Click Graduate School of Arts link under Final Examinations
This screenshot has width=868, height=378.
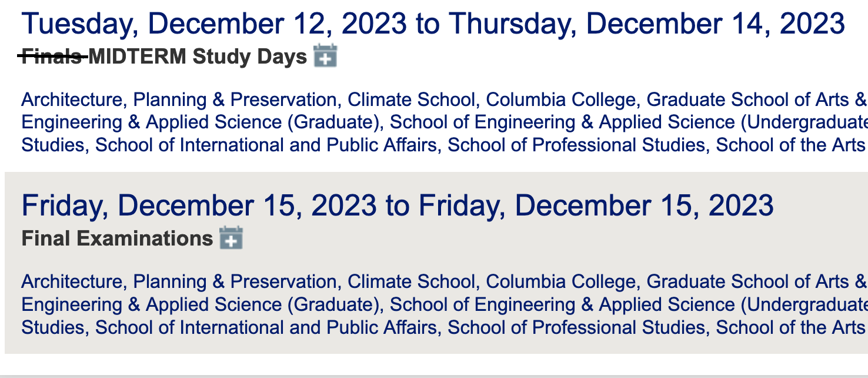[x=757, y=281]
